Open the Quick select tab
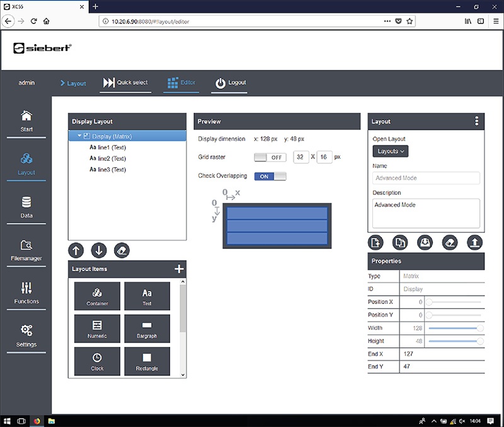Viewport: 504px width, 427px height. coord(125,83)
